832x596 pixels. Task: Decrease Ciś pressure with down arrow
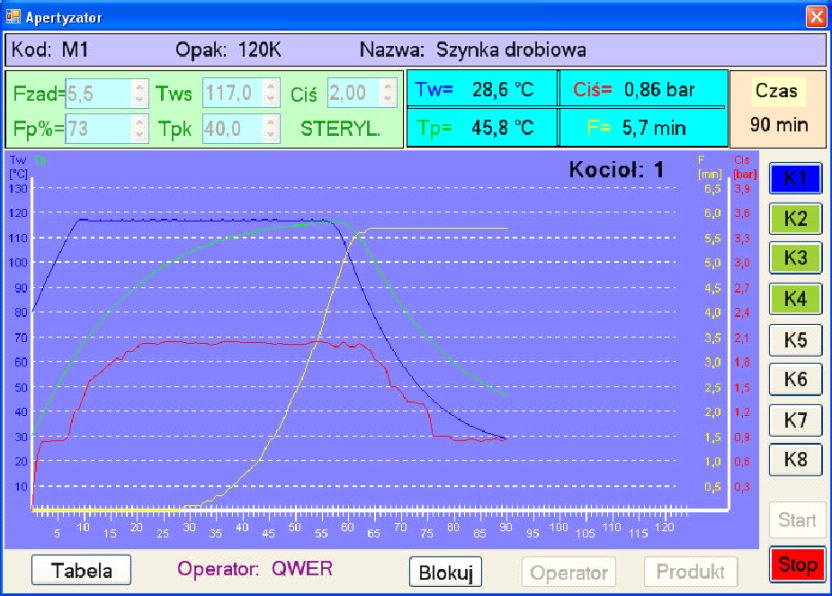tap(388, 100)
